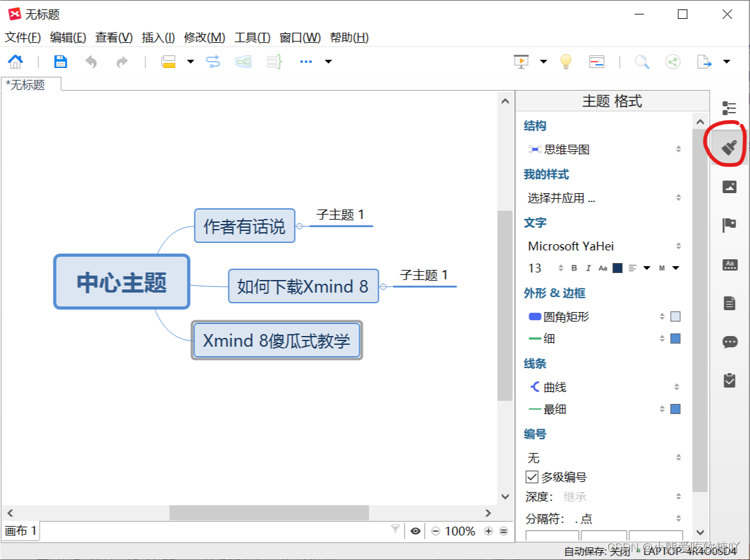750x560 pixels.
Task: Open the Themes panel icon
Action: pos(729,264)
